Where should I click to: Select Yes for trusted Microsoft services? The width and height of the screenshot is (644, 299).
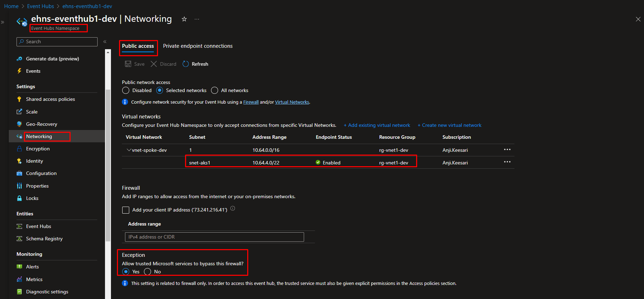tap(126, 272)
